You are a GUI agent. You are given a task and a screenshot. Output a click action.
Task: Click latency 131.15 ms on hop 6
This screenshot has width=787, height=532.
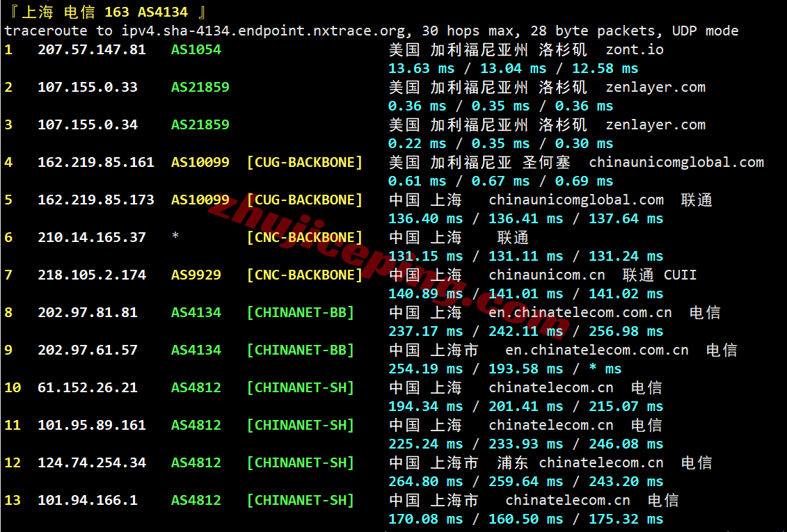(x=426, y=257)
